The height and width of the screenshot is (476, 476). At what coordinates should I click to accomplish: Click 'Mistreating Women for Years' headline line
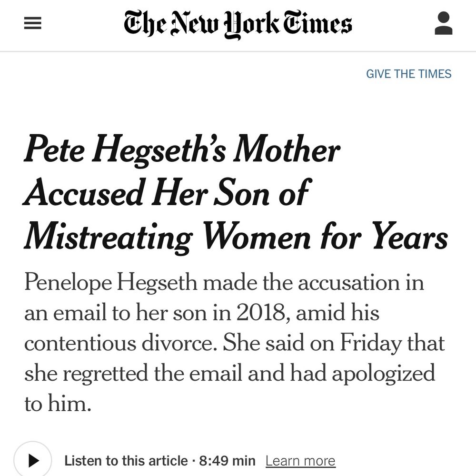(x=236, y=237)
